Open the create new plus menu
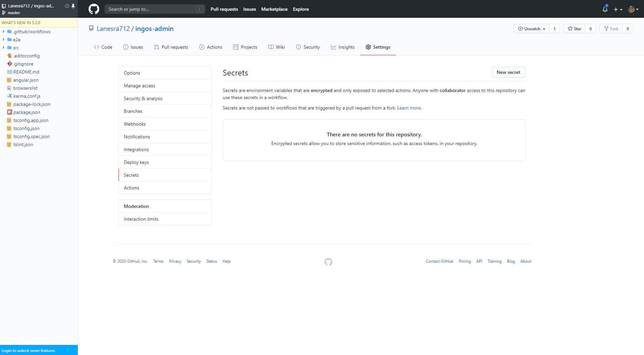 click(x=618, y=9)
